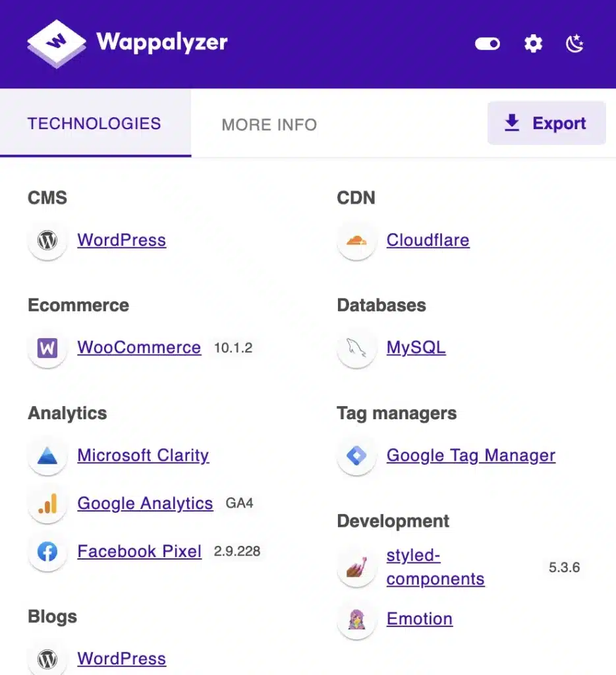Switch to the More Info tab

click(269, 125)
